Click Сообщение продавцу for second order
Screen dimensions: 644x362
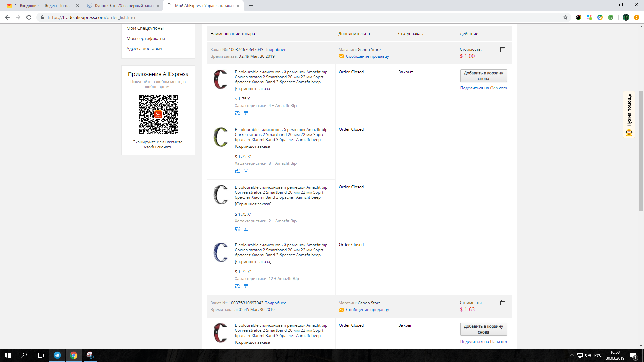click(x=368, y=310)
